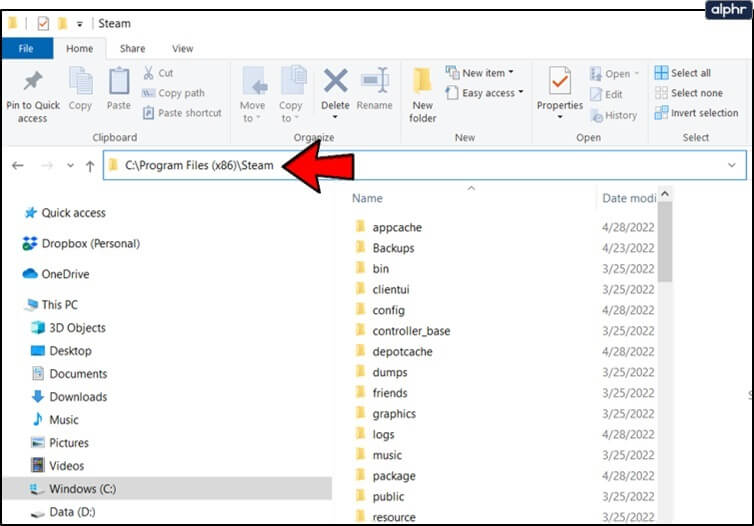Create a New folder from ribbon

point(422,95)
